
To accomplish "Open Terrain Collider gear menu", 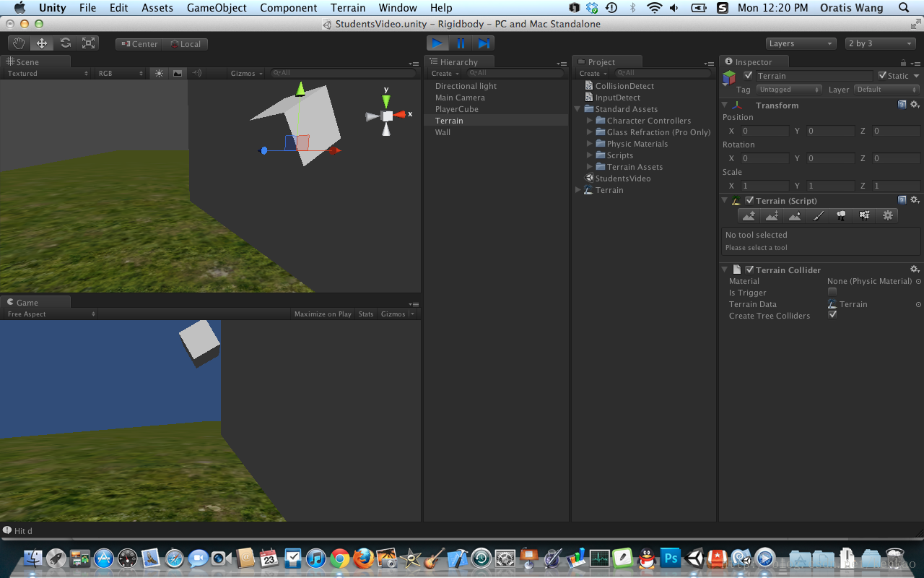I will click(x=915, y=269).
